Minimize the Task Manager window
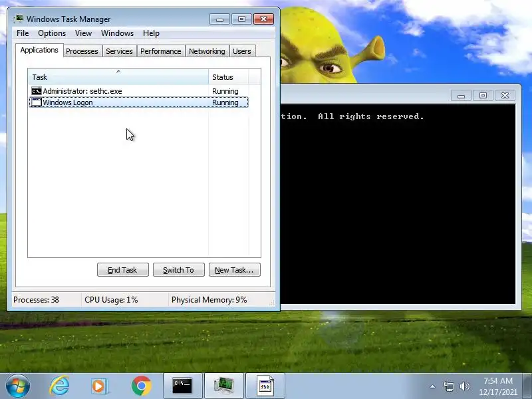 pos(220,19)
